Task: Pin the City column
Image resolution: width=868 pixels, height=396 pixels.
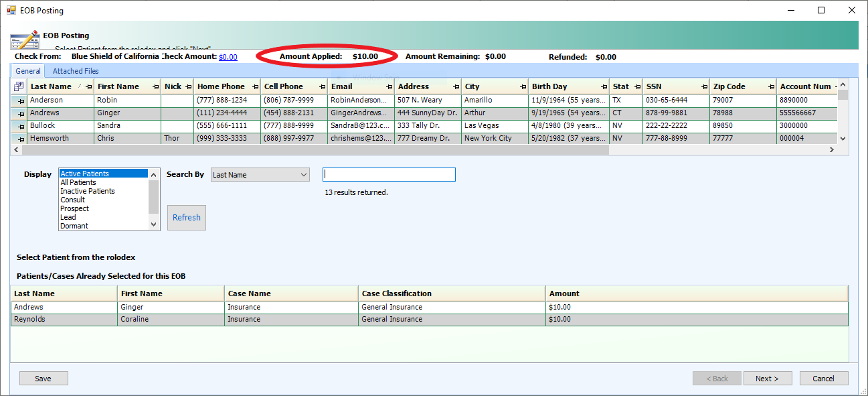Action: 524,87
